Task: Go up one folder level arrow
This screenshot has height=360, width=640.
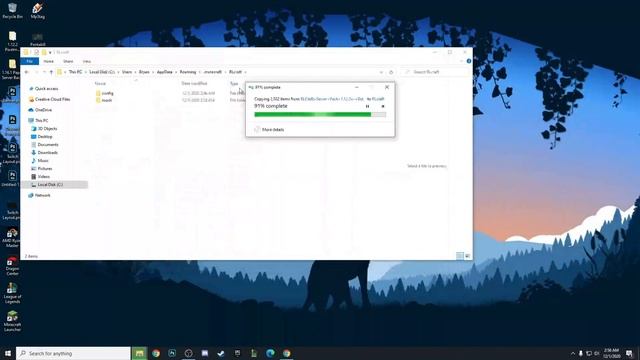Action: [x=51, y=72]
